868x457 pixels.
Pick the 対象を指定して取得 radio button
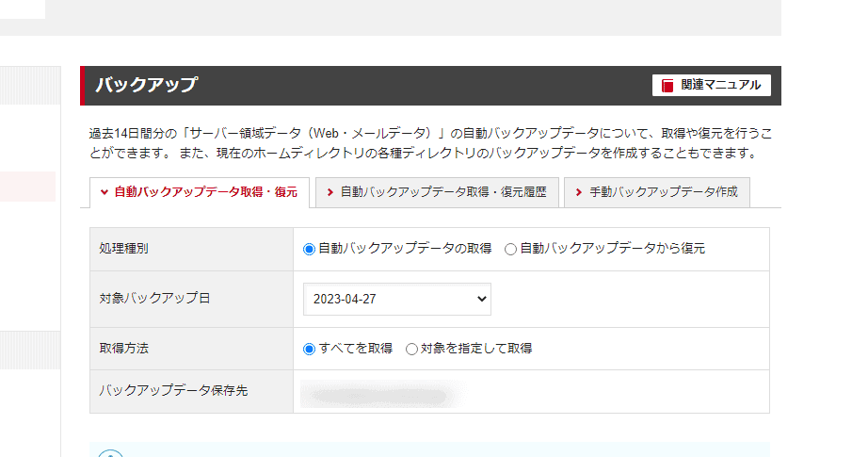click(x=411, y=349)
